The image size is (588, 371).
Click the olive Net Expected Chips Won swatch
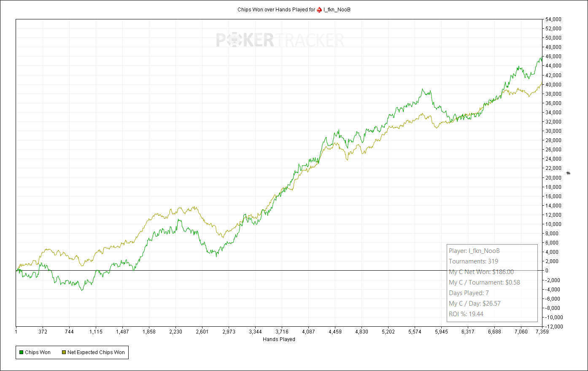[64, 352]
